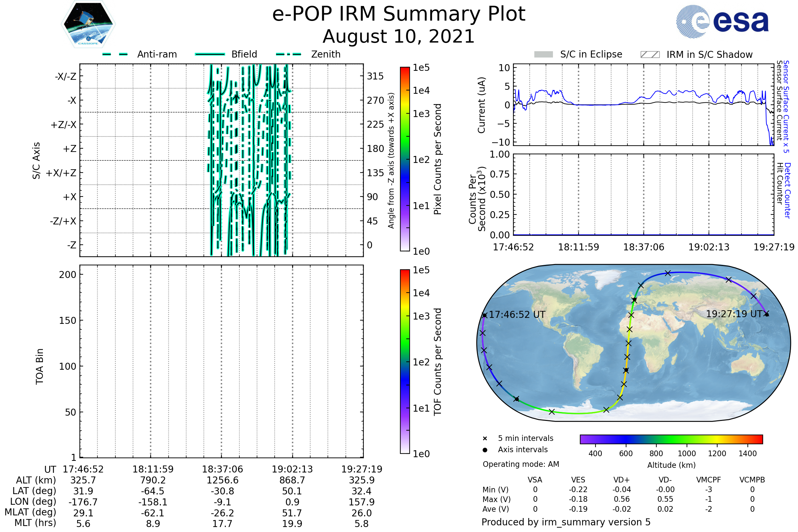798x532 pixels.
Task: Click the TOF Counts per Second colorbar
Action: tap(405, 361)
